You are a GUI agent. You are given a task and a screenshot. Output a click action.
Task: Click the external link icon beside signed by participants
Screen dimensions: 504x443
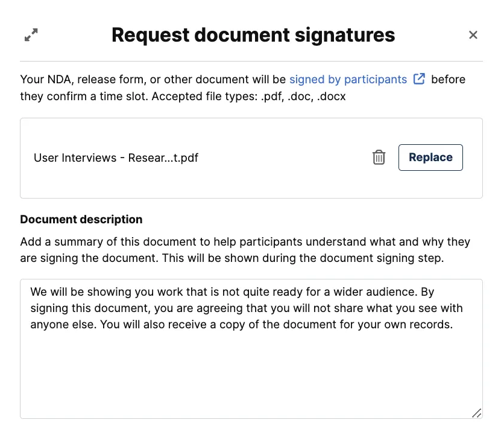[x=420, y=78]
